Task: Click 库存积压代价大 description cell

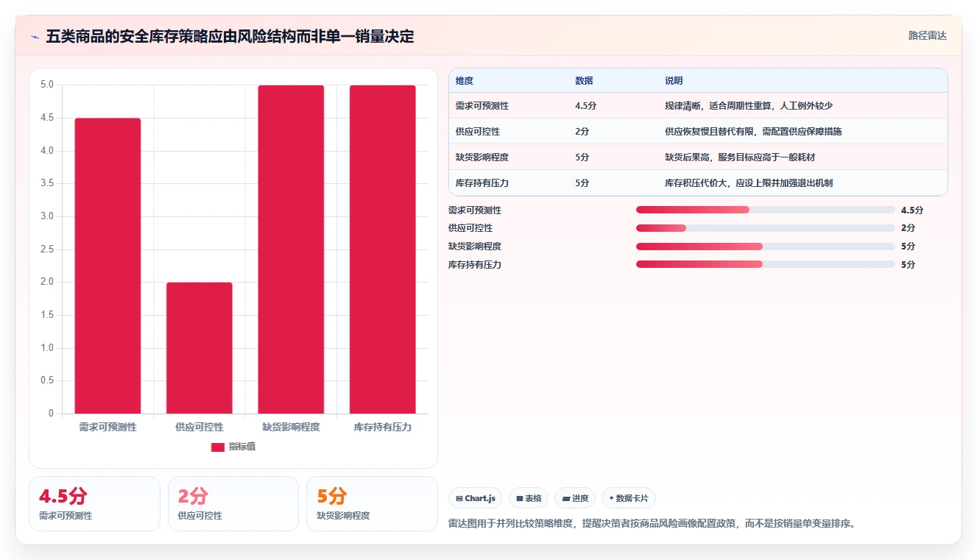Action: click(749, 183)
